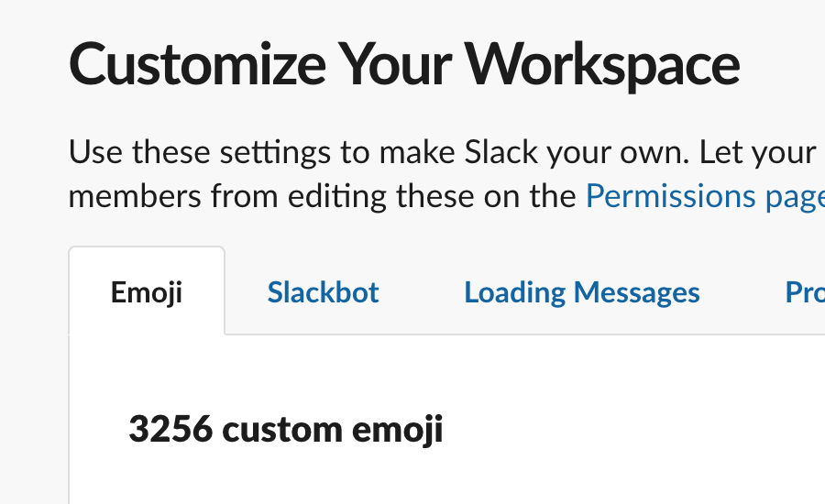This screenshot has height=504, width=825.
Task: Click the 3256 custom emoji heading
Action: click(285, 429)
